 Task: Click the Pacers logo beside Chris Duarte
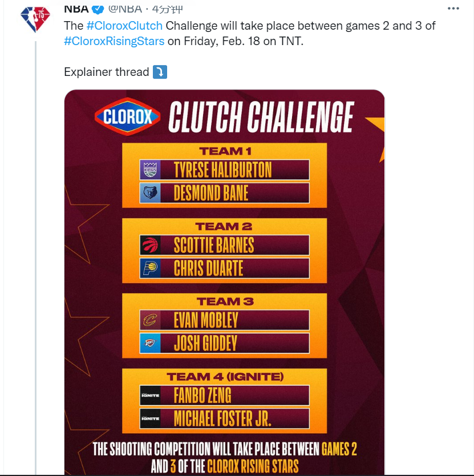pos(150,268)
